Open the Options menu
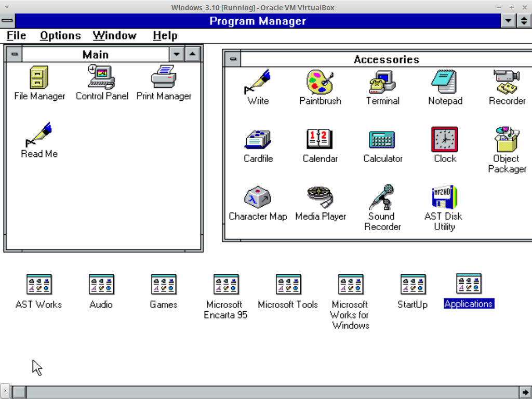 (60, 36)
